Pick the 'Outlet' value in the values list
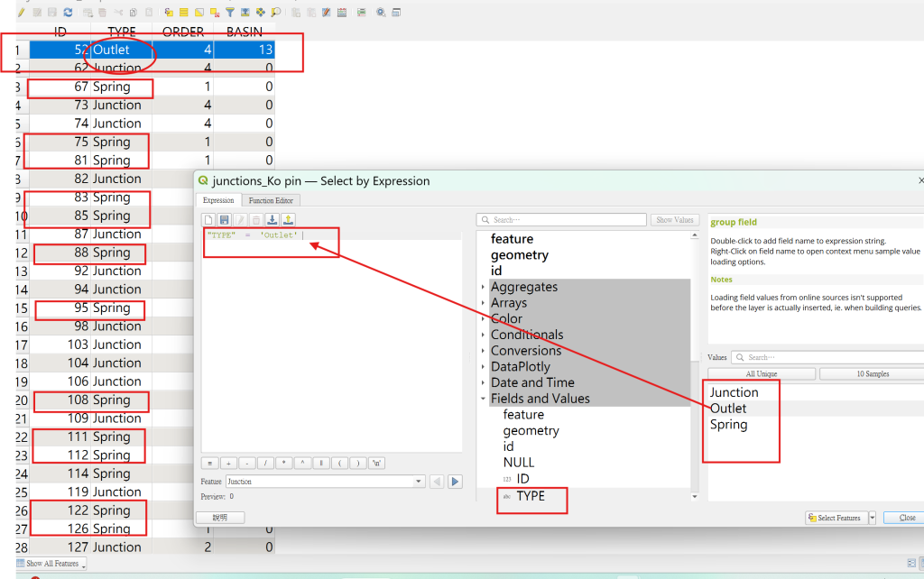The width and height of the screenshot is (924, 579). 728,409
